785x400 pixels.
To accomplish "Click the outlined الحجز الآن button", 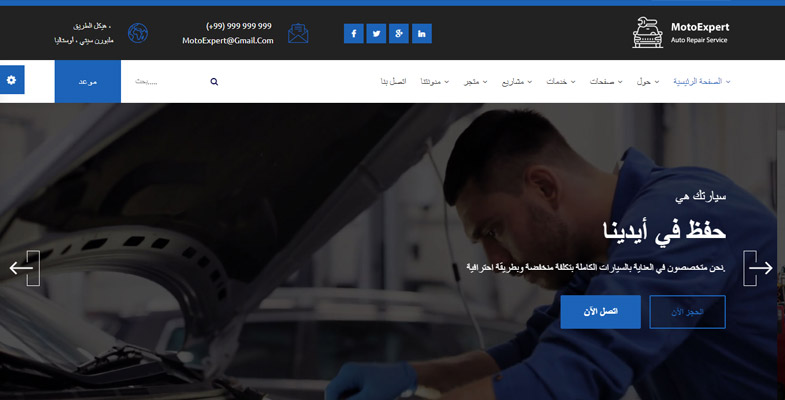I will tap(687, 312).
